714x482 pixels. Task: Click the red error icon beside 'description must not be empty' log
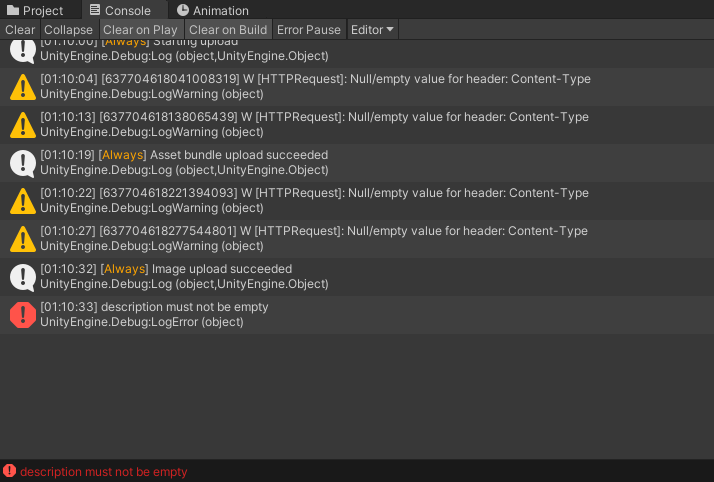click(x=22, y=314)
